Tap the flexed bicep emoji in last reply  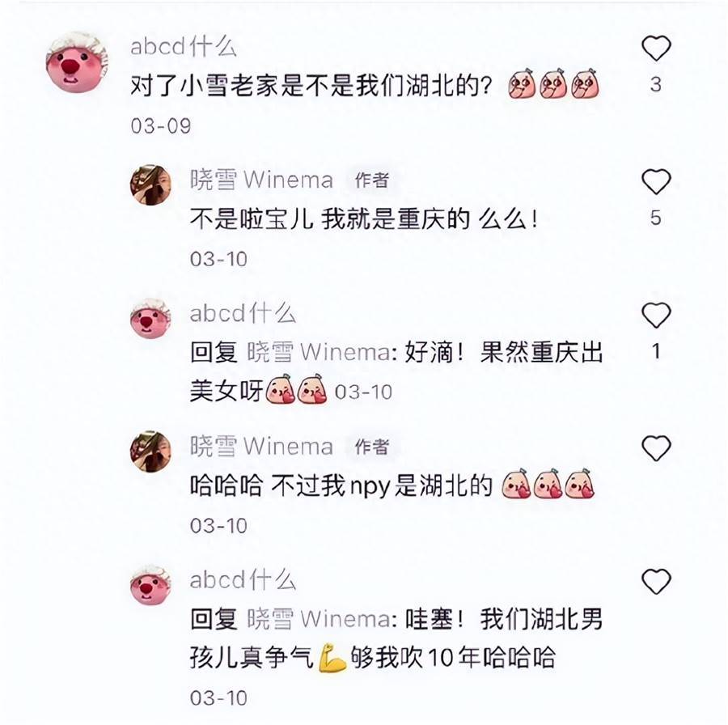332,658
